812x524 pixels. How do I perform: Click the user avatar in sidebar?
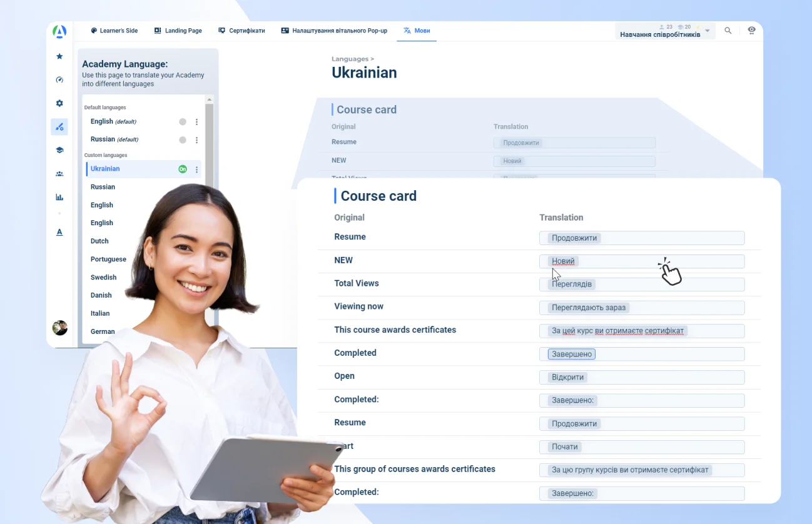click(59, 328)
